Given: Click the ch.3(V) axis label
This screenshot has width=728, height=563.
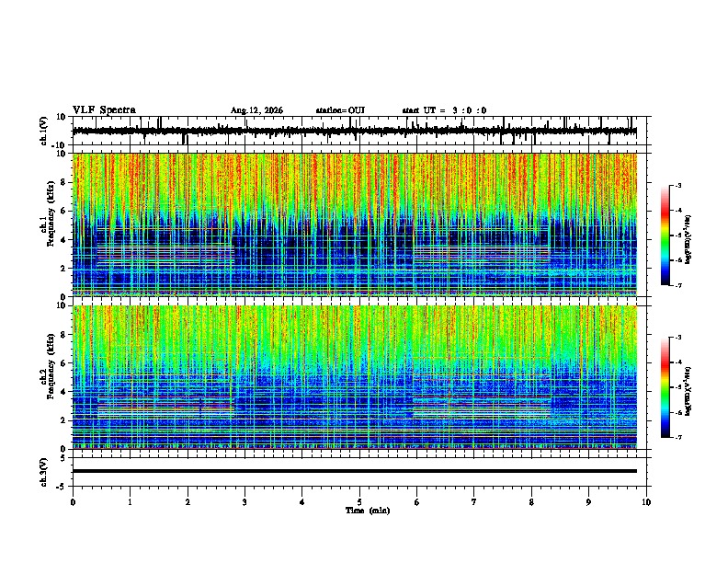Looking at the screenshot, I should 44,472.
